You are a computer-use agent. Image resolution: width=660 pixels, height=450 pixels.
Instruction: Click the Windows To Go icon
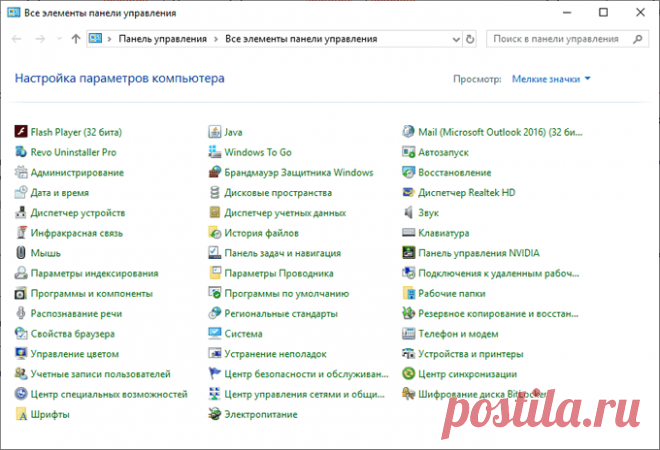(x=215, y=152)
